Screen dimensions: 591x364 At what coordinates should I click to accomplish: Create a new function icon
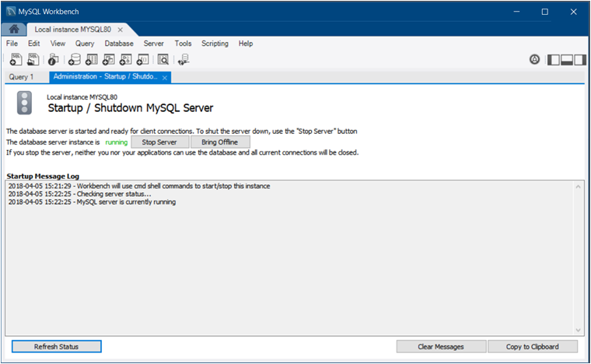click(x=142, y=60)
